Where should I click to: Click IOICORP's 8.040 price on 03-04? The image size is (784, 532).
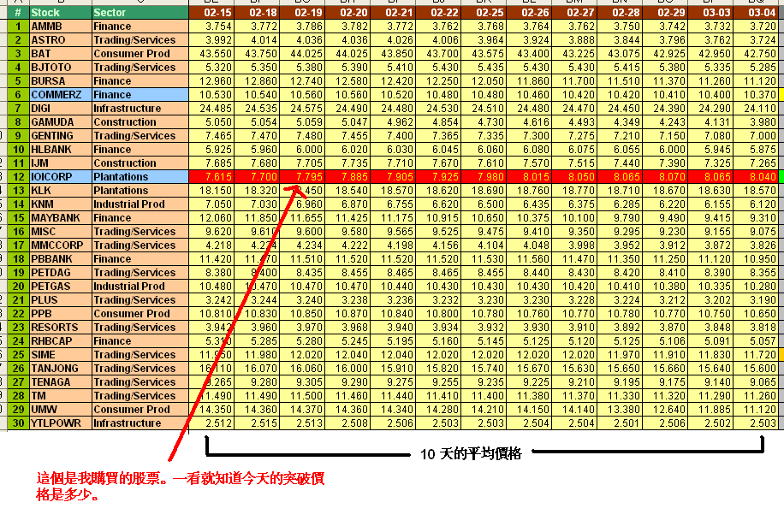coord(759,177)
